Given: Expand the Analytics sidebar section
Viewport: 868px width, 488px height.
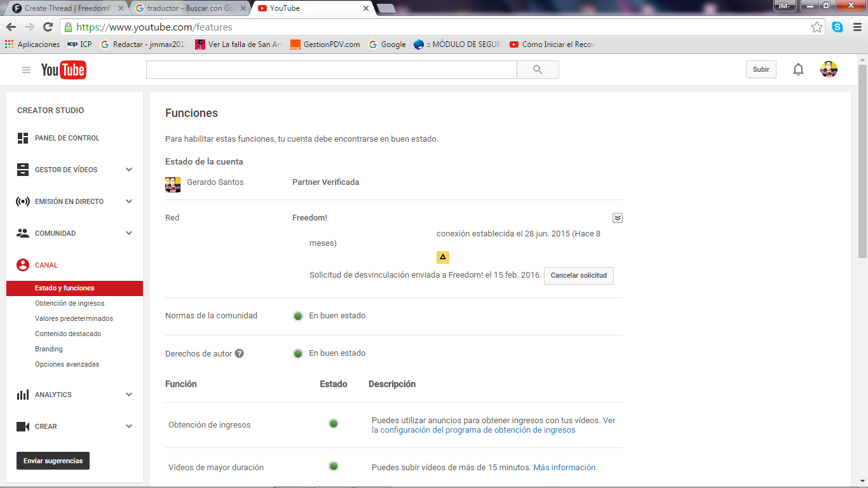Looking at the screenshot, I should (x=129, y=395).
